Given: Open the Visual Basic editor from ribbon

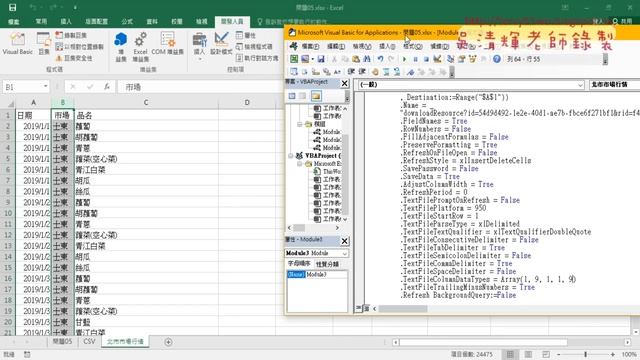Looking at the screenshot, I should [18, 43].
